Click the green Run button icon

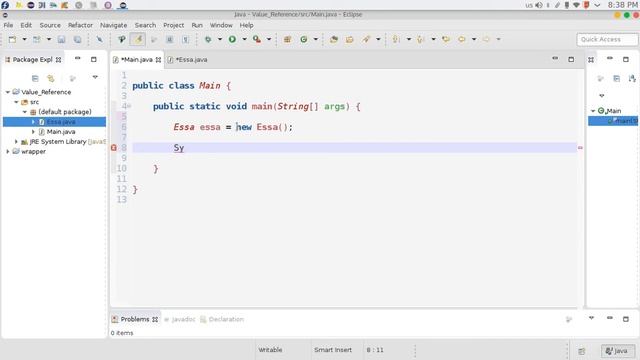[232, 39]
